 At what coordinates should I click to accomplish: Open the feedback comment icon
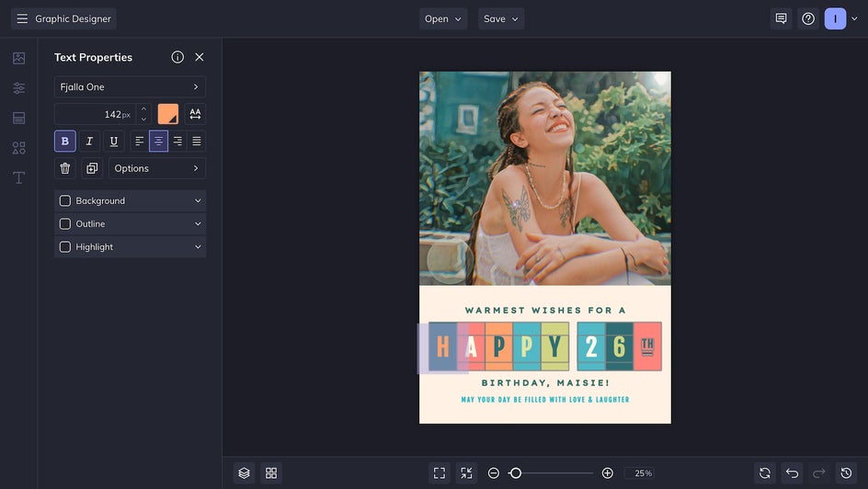tap(781, 18)
